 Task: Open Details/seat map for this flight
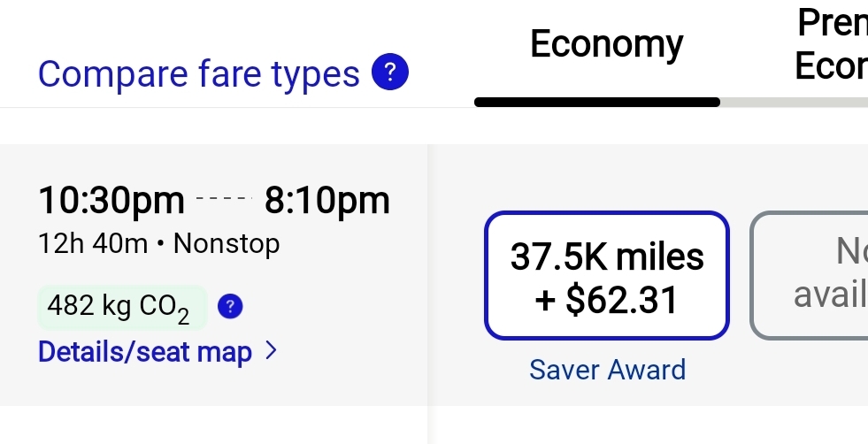coord(145,351)
